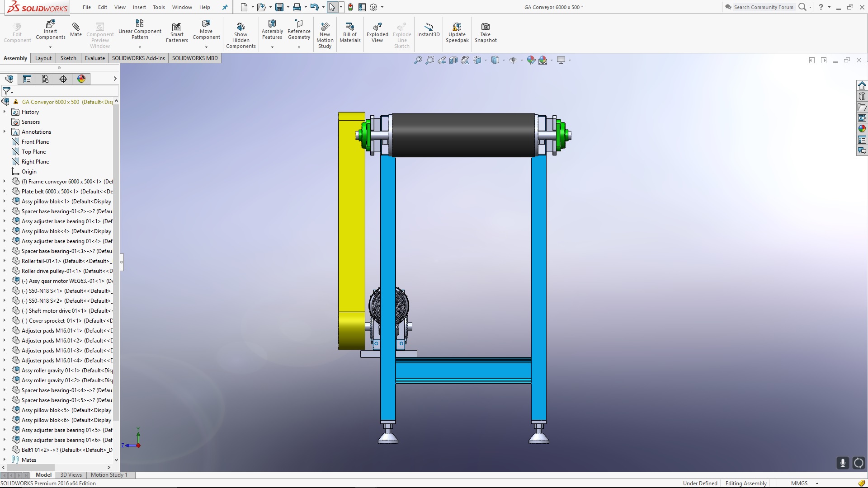Switch to the Sketch tab
The width and height of the screenshot is (868, 488).
tap(68, 58)
